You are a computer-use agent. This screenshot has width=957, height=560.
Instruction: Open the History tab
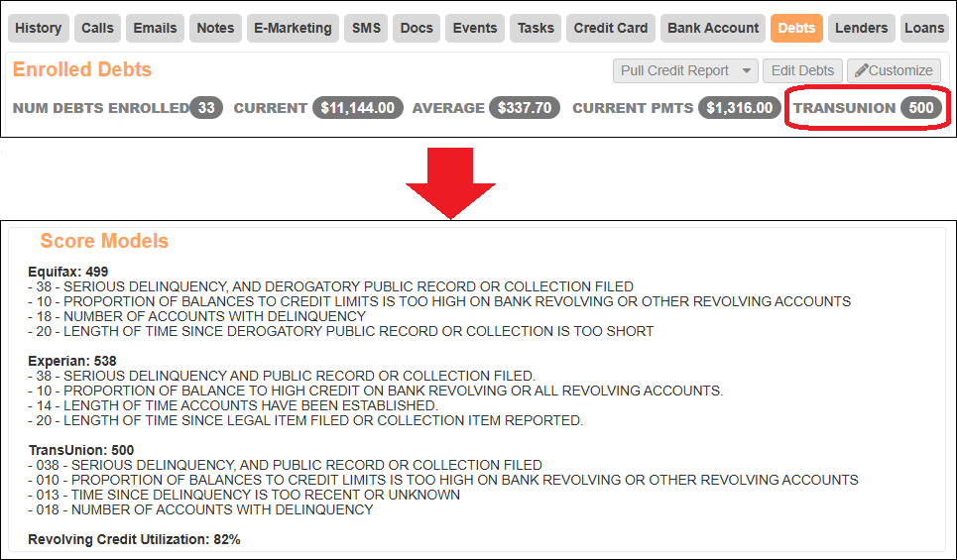point(39,28)
